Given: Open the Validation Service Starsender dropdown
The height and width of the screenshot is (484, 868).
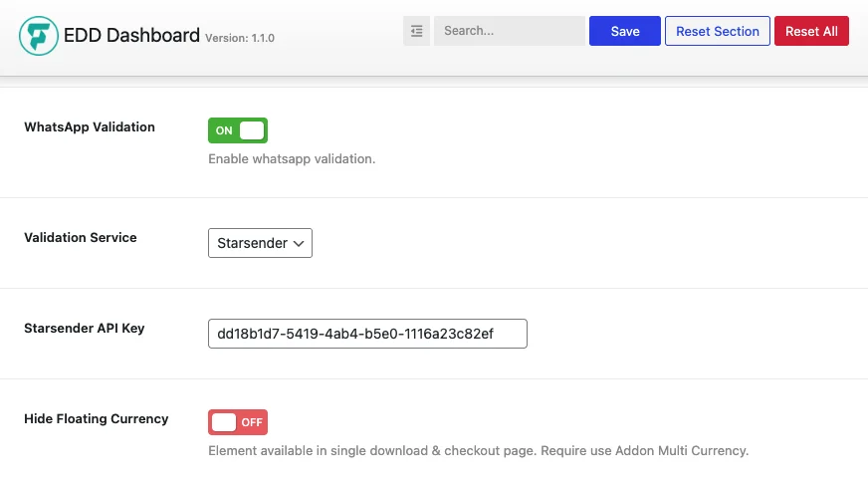Looking at the screenshot, I should click(x=260, y=243).
